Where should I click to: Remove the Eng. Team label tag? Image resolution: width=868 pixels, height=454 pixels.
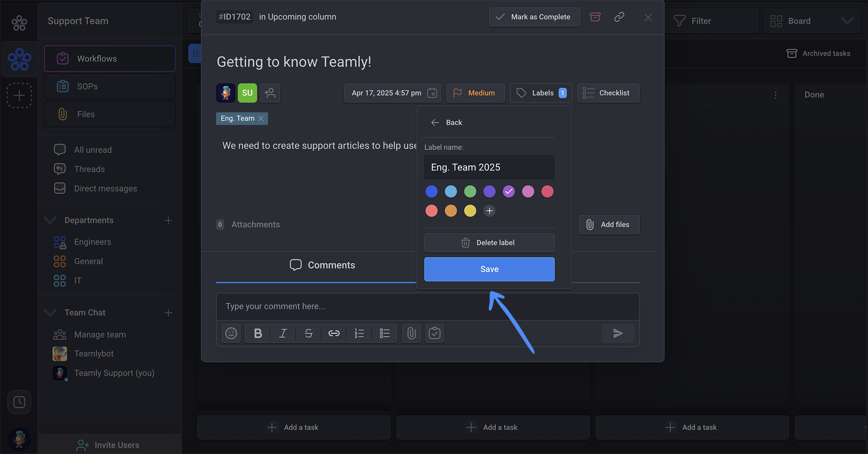tap(261, 119)
